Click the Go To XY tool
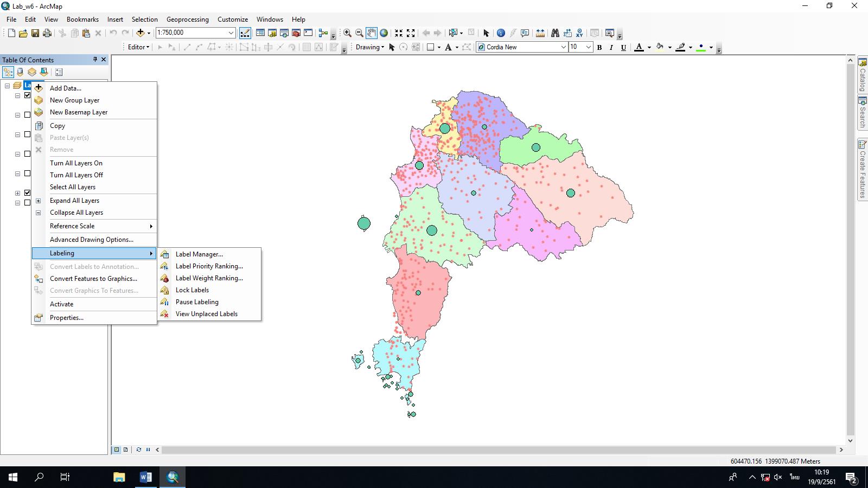 579,33
